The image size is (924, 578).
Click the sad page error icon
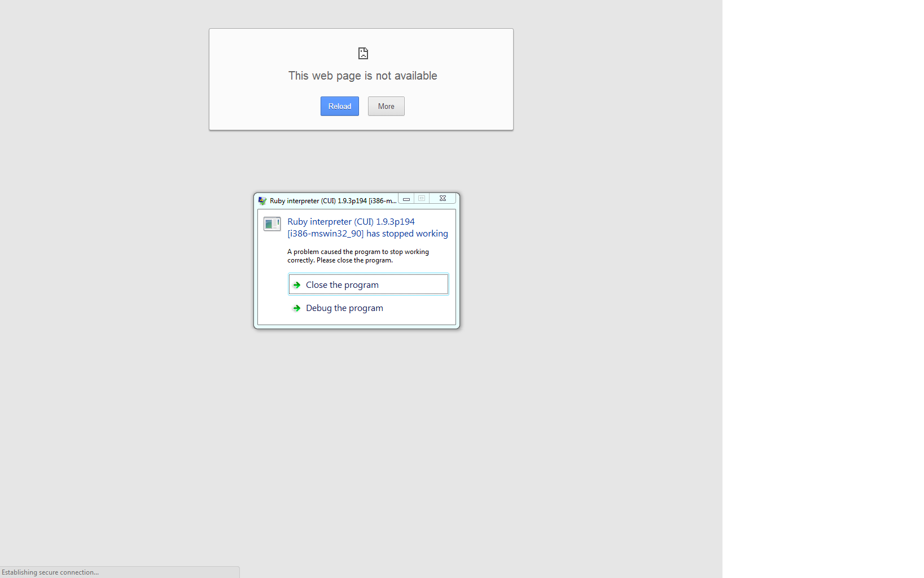click(363, 54)
